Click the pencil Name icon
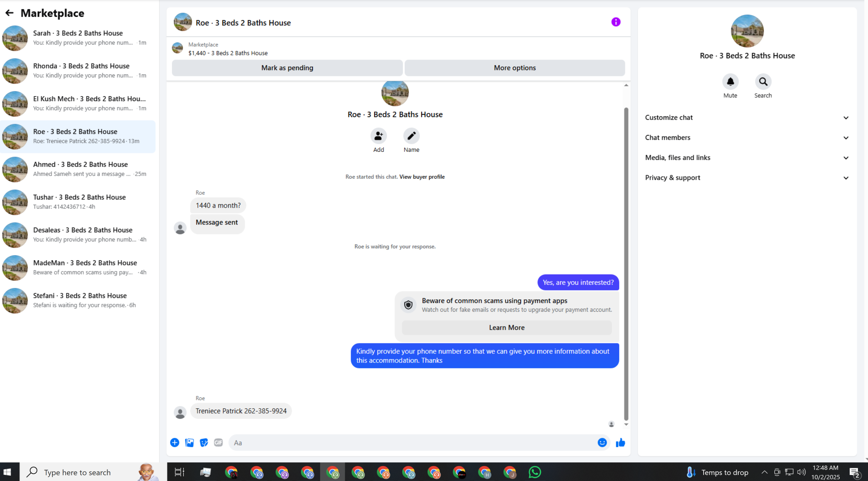Viewport: 868px width, 481px height. pos(411,136)
